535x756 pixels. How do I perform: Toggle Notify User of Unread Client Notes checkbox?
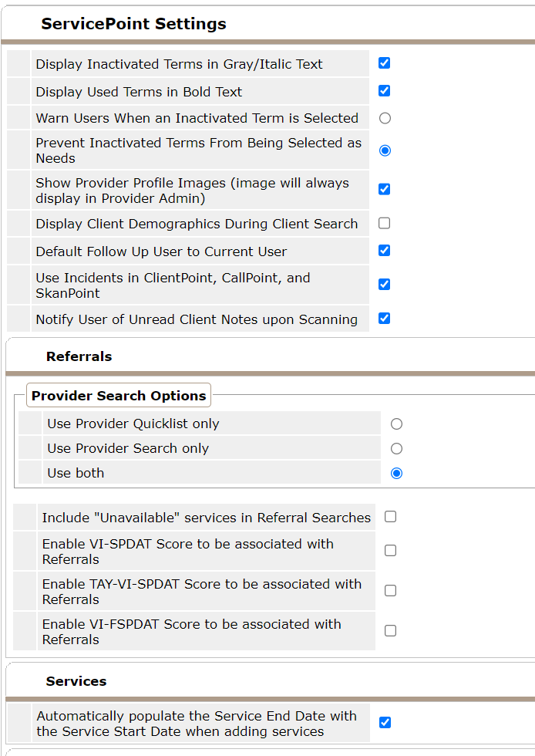(x=384, y=318)
